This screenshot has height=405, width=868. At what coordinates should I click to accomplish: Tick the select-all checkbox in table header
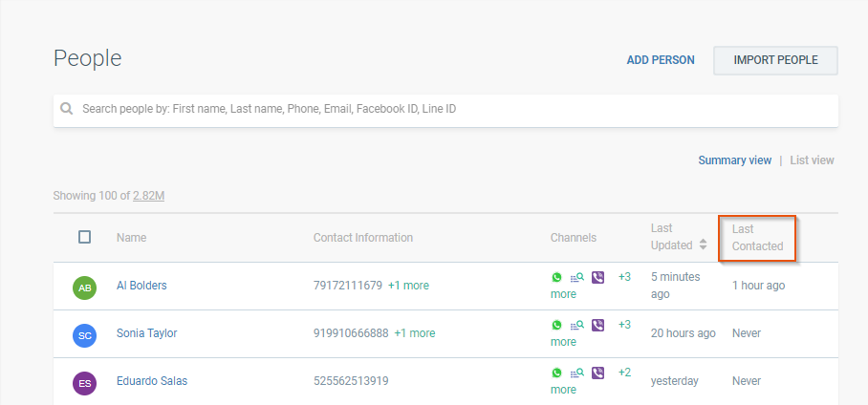pos(85,237)
